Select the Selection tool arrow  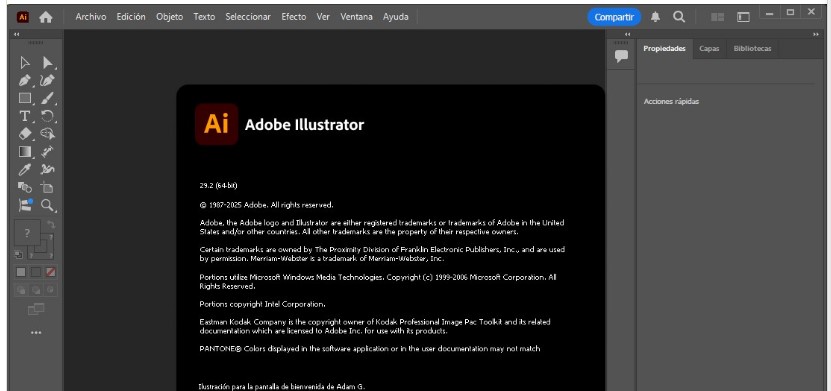coord(25,63)
